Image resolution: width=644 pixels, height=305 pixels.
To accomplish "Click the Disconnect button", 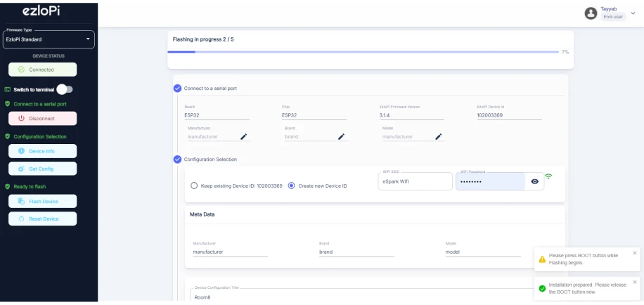I will click(42, 118).
